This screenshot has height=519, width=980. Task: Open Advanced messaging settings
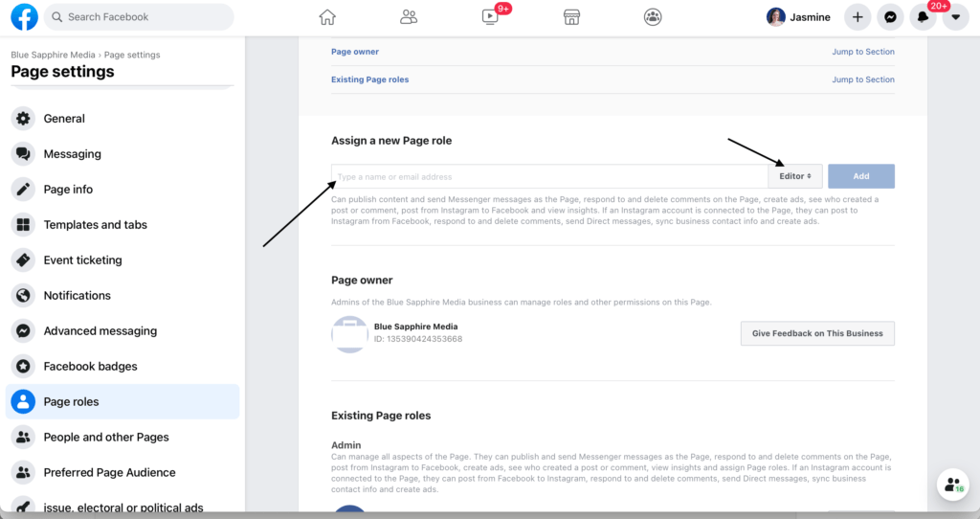click(x=122, y=330)
